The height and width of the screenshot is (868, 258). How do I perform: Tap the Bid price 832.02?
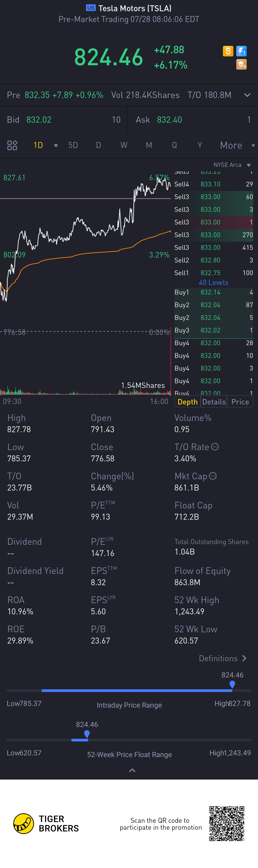(x=39, y=120)
